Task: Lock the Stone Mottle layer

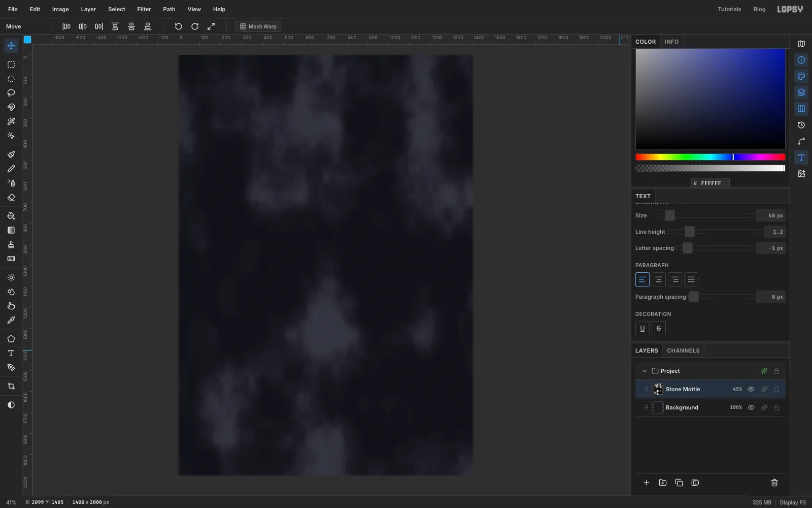Action: point(776,389)
